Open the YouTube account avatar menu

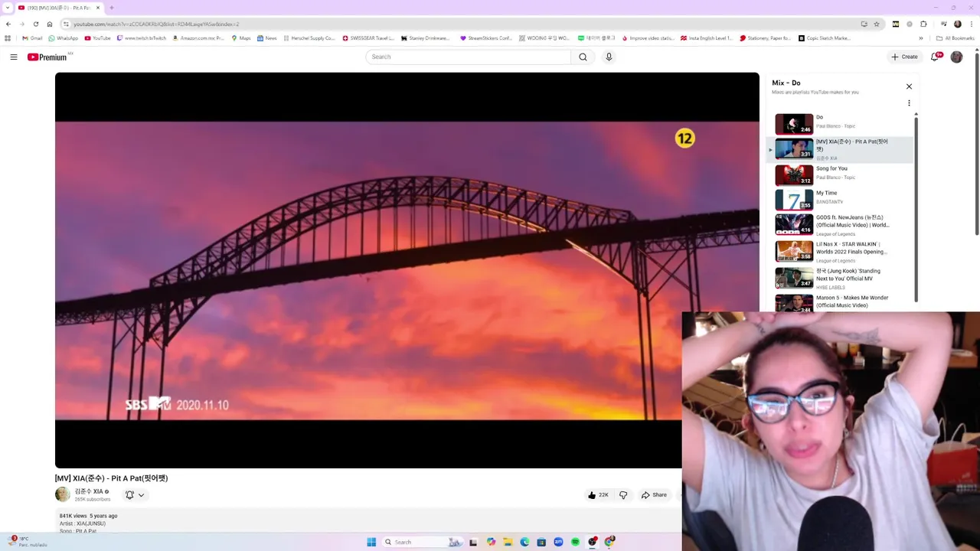point(956,57)
